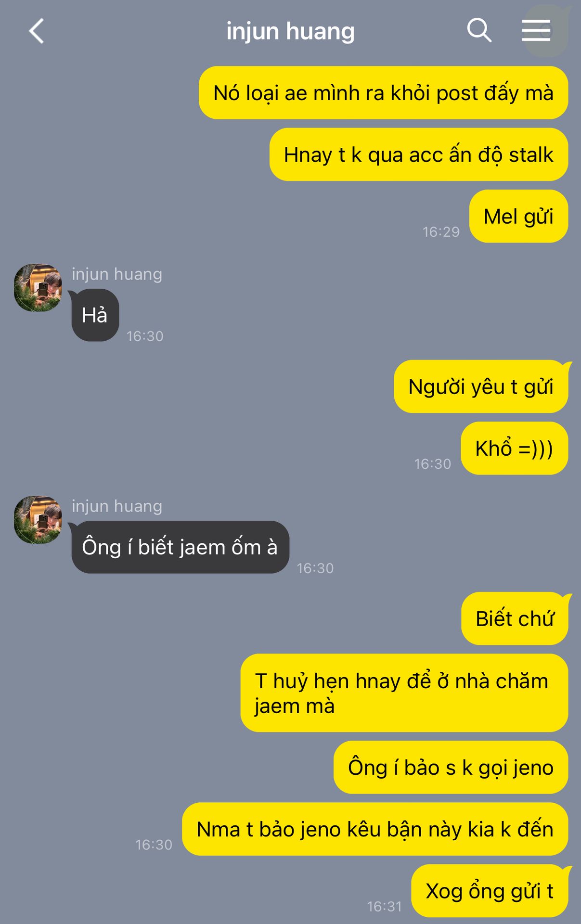Select the 'Xog ổng gửi t' bubble

coord(490,890)
